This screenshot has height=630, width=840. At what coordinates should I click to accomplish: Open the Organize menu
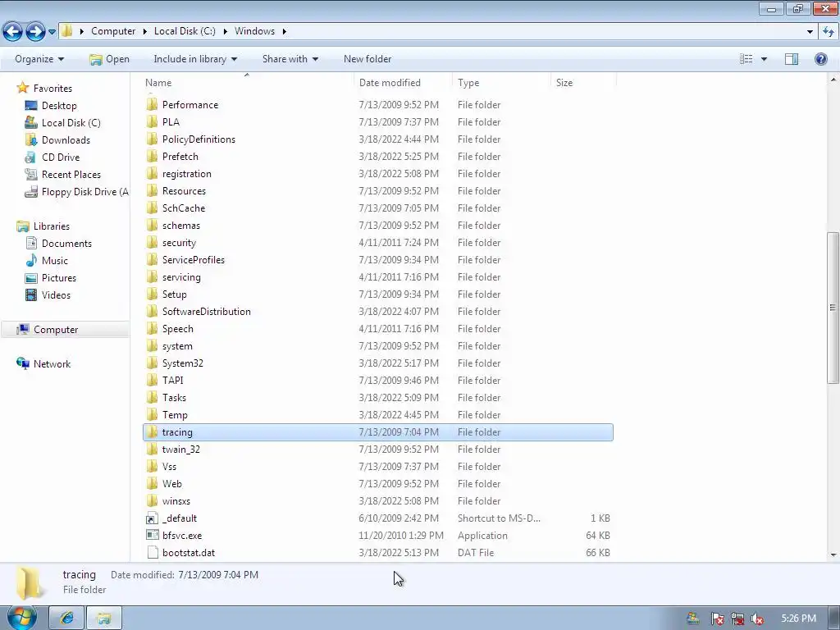pos(39,59)
